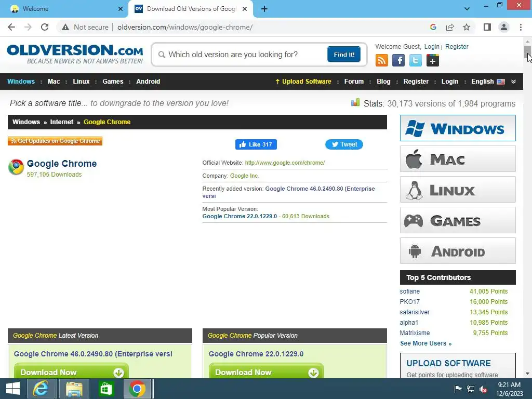Click the Mac platform sidebar button

458,159
